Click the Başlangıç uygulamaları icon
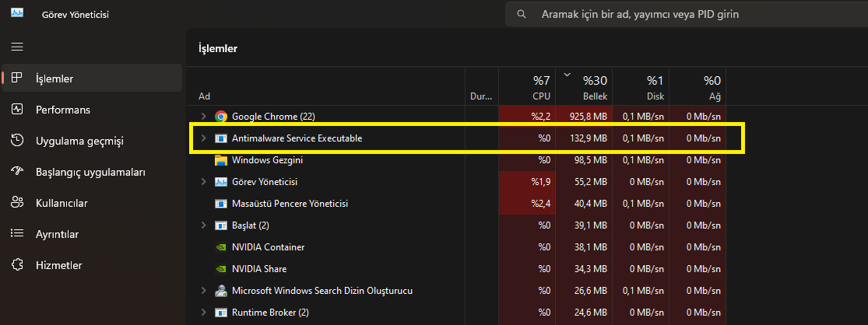This screenshot has height=325, width=868. [x=17, y=172]
